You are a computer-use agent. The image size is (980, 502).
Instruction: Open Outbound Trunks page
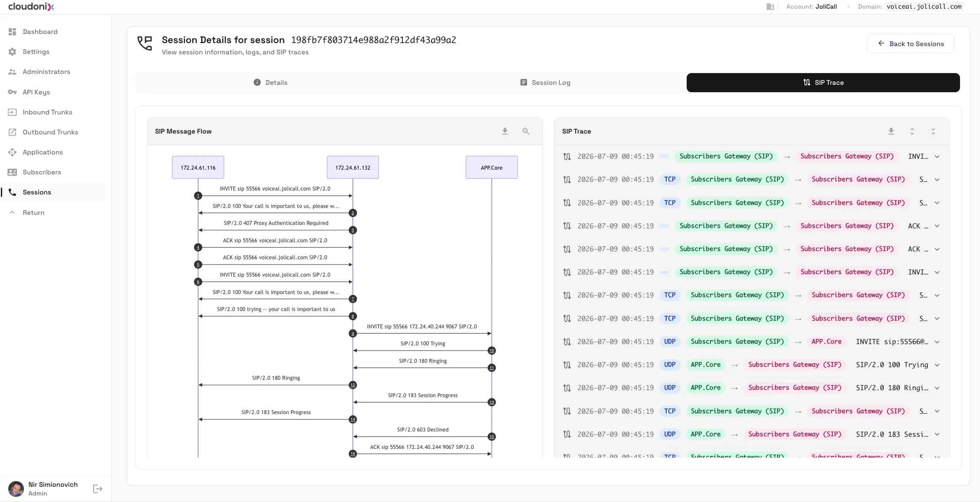pyautogui.click(x=50, y=132)
